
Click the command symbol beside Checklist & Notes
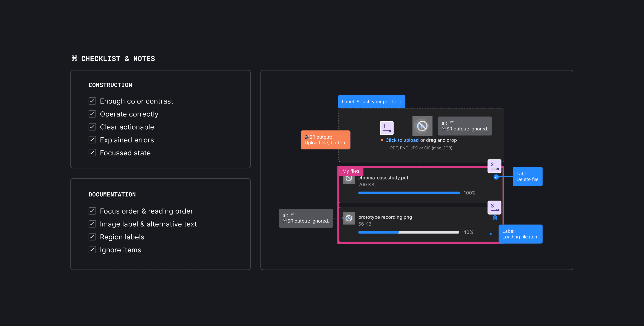(x=74, y=58)
